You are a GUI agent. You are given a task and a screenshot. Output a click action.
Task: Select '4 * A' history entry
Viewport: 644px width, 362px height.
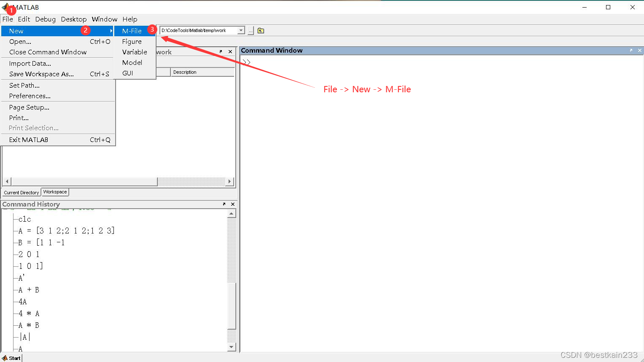tap(29, 313)
